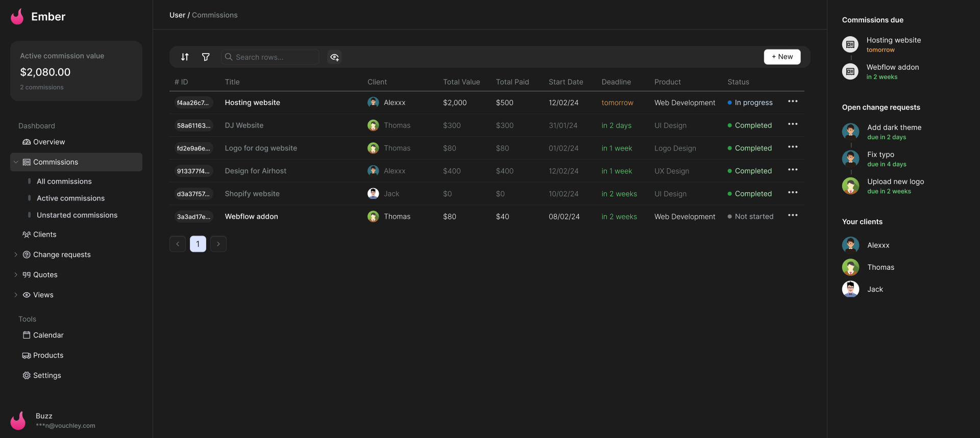Click the Overview gauge icon
This screenshot has height=438, width=980.
27,142
